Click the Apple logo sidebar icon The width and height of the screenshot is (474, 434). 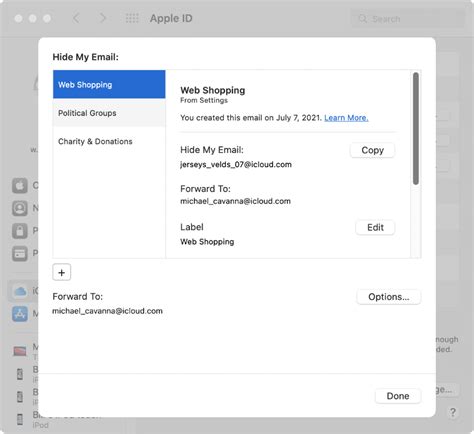(20, 186)
